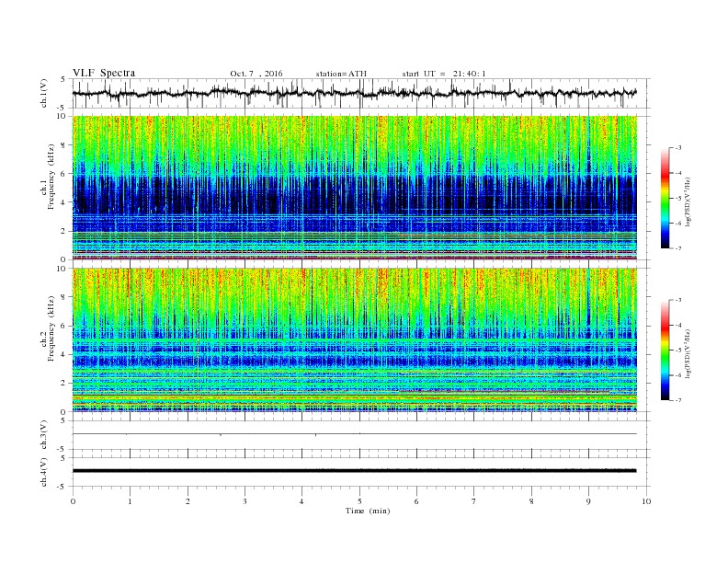
Task: Click the "ch.1 Frequency (kHz)" axis label
Action: (48, 177)
